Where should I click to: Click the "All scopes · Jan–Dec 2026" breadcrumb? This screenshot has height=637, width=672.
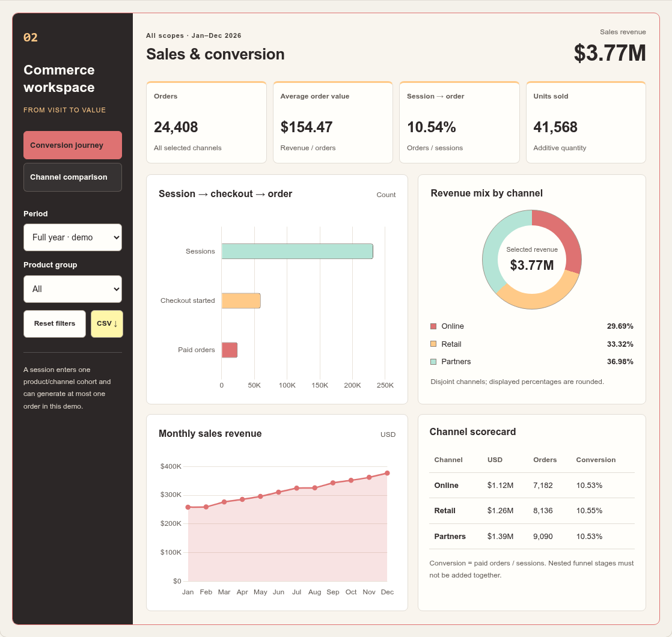click(194, 35)
